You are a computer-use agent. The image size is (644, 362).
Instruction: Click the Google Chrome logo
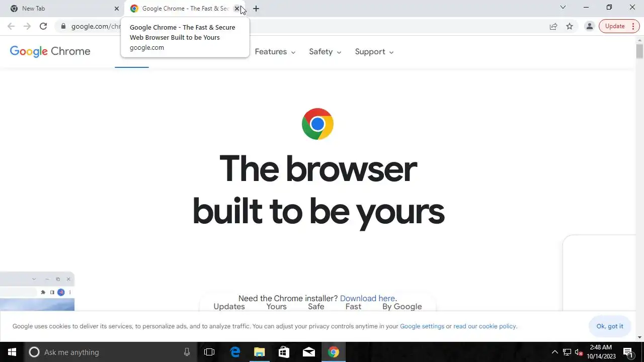click(x=50, y=51)
